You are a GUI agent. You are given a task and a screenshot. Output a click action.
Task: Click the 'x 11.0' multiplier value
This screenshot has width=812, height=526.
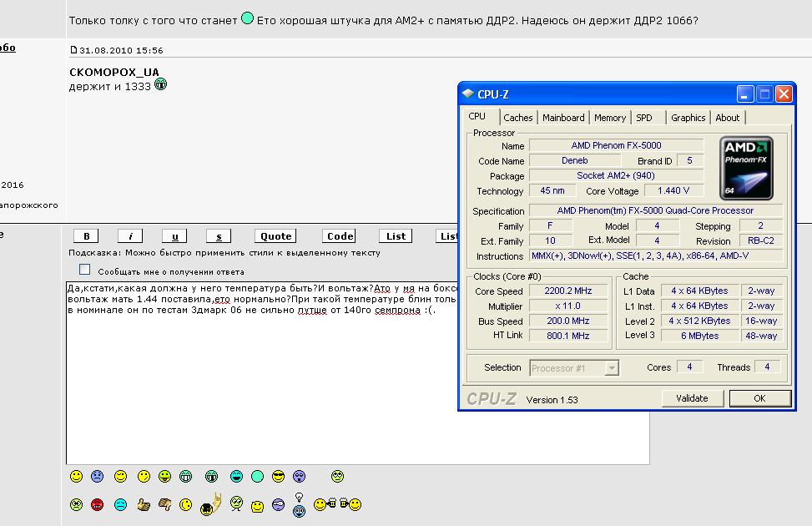click(x=568, y=306)
